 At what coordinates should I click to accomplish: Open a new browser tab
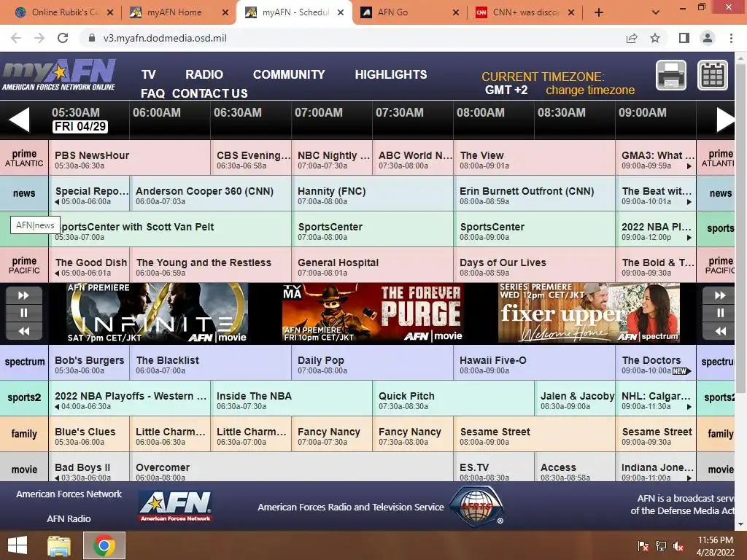point(599,12)
